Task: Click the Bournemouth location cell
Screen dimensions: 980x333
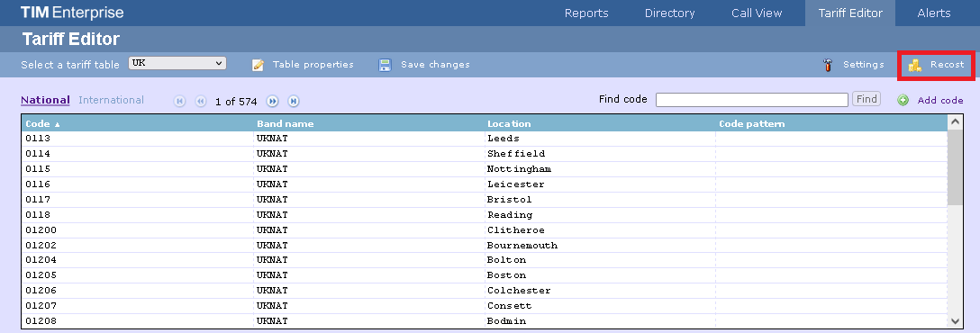Action: click(600, 246)
